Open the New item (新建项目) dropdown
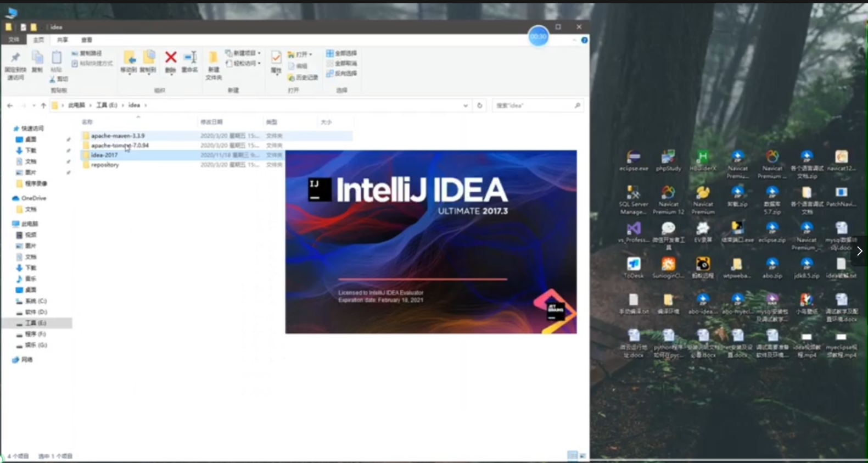The image size is (868, 463). (x=259, y=53)
